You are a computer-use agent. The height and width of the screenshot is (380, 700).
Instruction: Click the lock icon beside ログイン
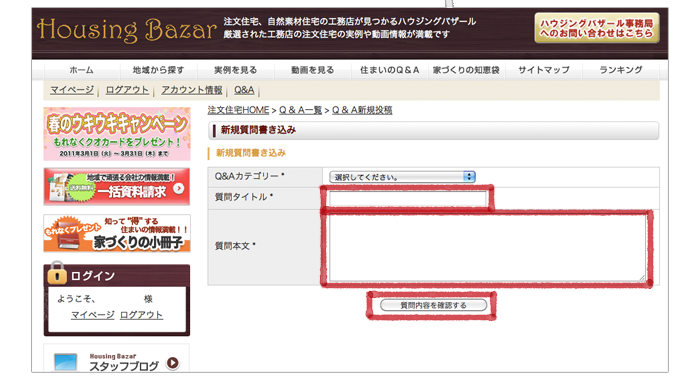(x=57, y=273)
